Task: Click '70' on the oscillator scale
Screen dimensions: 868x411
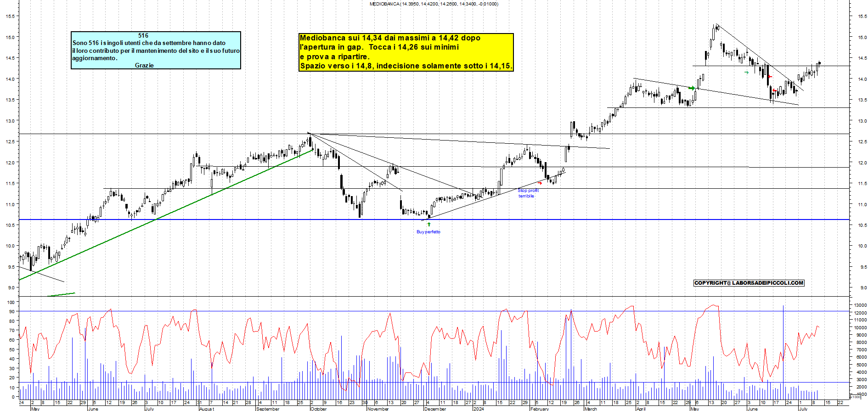Action: 11,331
